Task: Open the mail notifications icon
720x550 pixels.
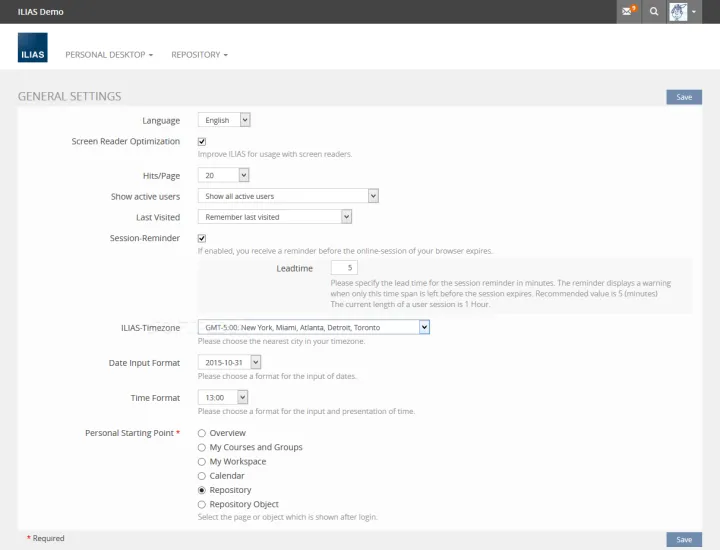Action: coord(629,11)
